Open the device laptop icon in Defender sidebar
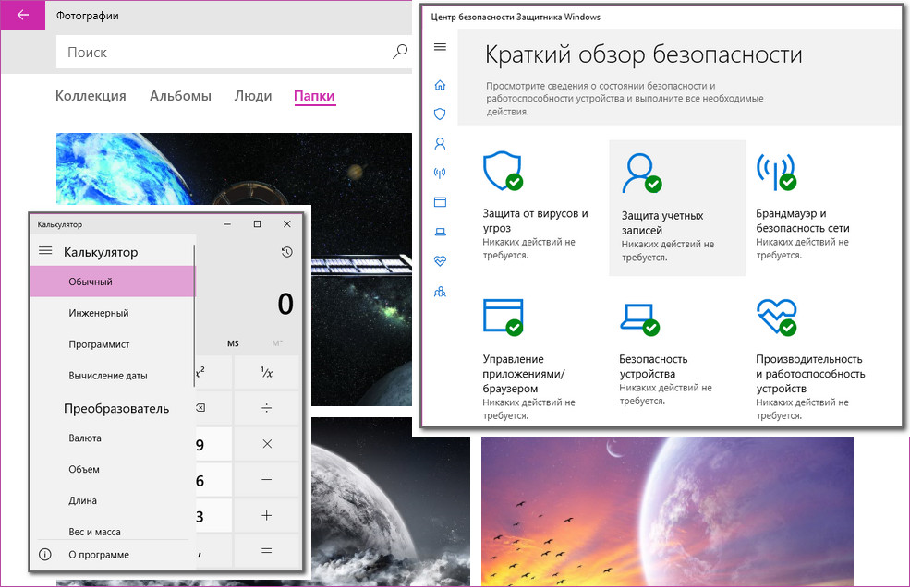The height and width of the screenshot is (588, 910). (x=440, y=232)
